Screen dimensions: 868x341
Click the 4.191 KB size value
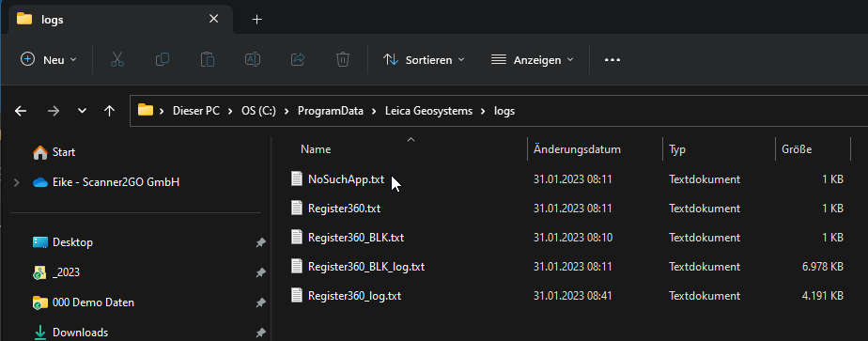click(x=823, y=296)
